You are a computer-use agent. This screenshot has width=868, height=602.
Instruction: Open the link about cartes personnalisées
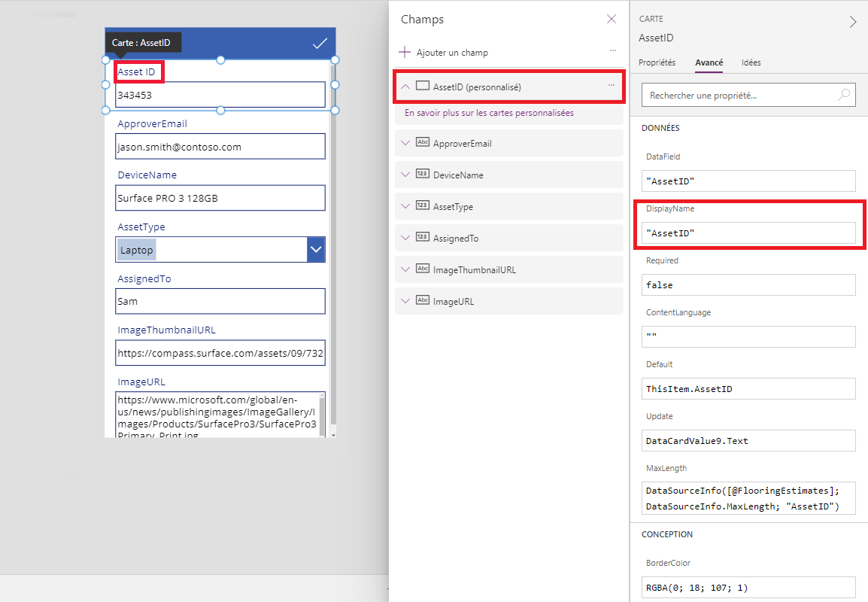(x=490, y=112)
